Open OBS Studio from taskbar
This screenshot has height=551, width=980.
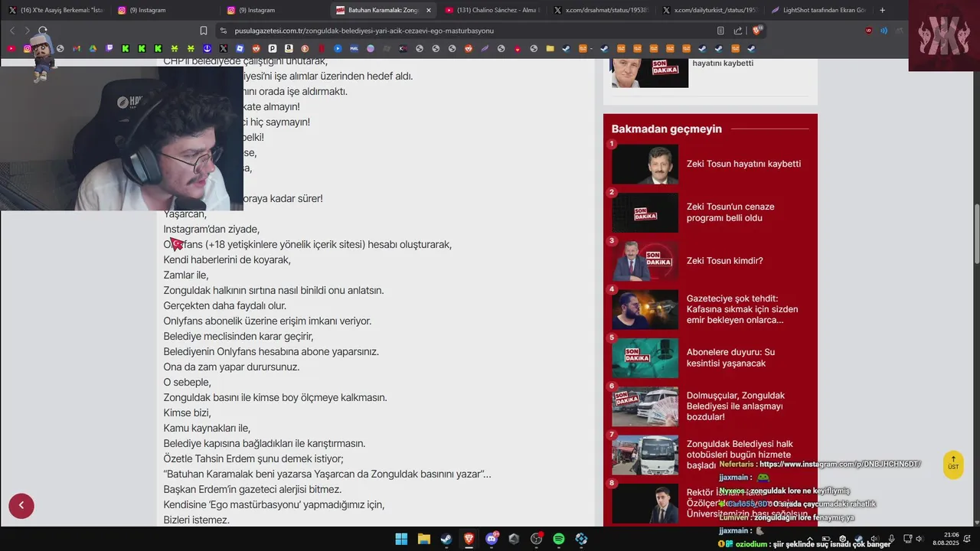(537, 539)
